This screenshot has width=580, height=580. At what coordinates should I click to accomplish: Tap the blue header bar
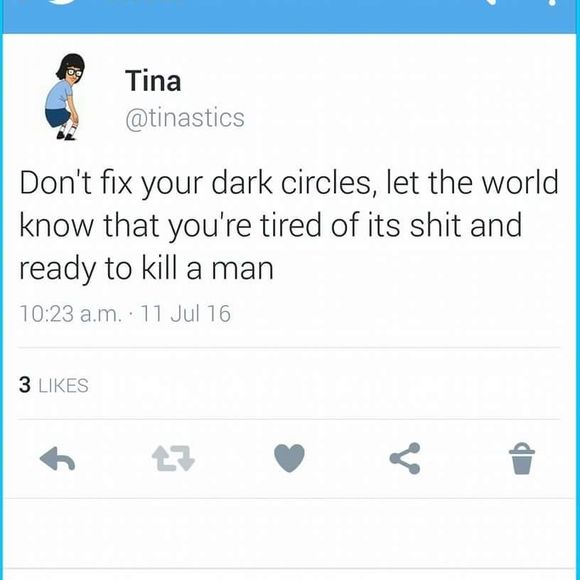[x=290, y=17]
